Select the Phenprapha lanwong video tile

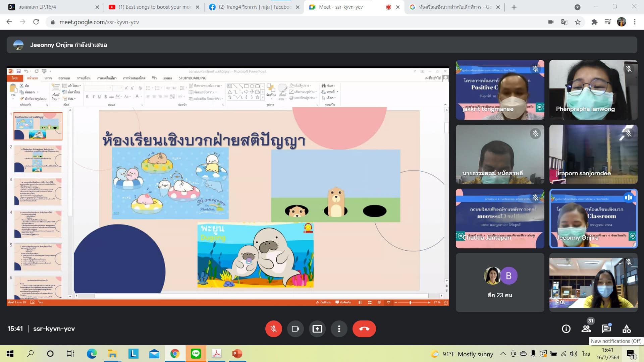(x=593, y=90)
